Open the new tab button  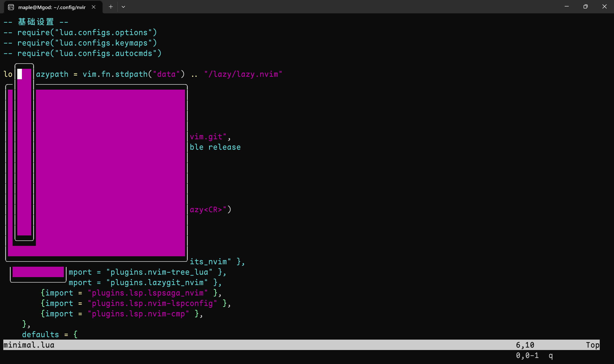coord(111,7)
